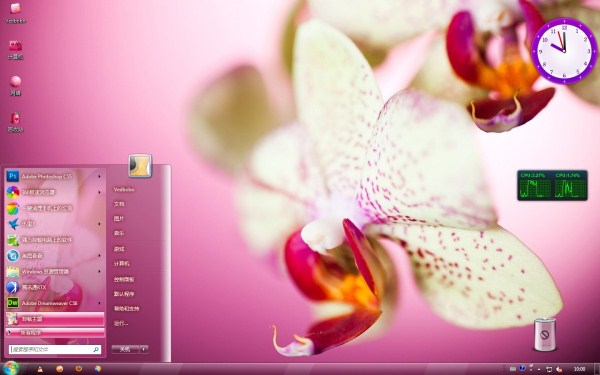The height and width of the screenshot is (375, 600).
Task: Click the pink recycle bin gadget
Action: pyautogui.click(x=545, y=334)
